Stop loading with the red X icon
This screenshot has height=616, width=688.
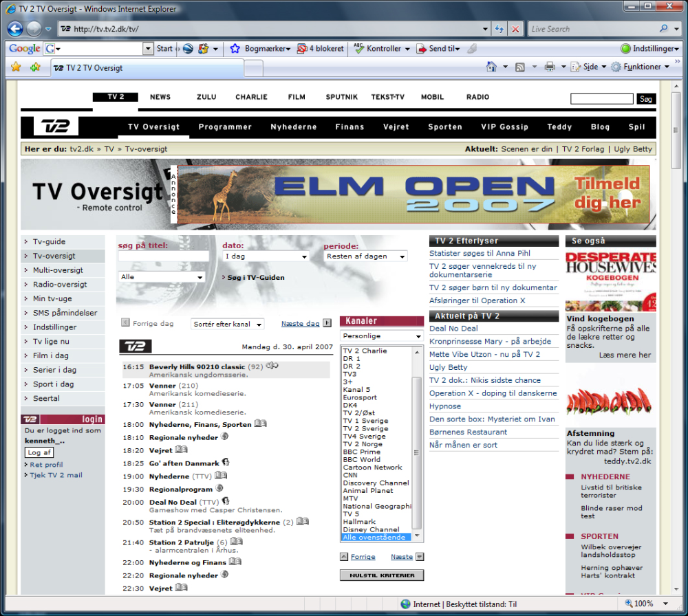(x=515, y=29)
